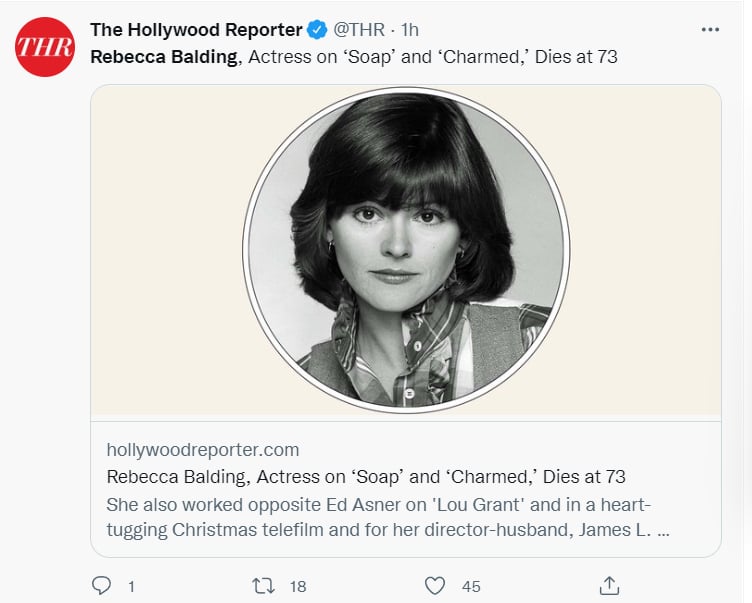This screenshot has width=752, height=603.
Task: Open the three-dot more options menu
Action: (711, 29)
